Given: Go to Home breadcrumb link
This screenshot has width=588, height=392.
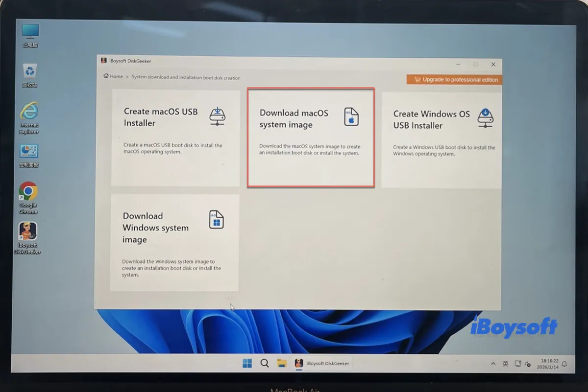Looking at the screenshot, I should (x=113, y=76).
